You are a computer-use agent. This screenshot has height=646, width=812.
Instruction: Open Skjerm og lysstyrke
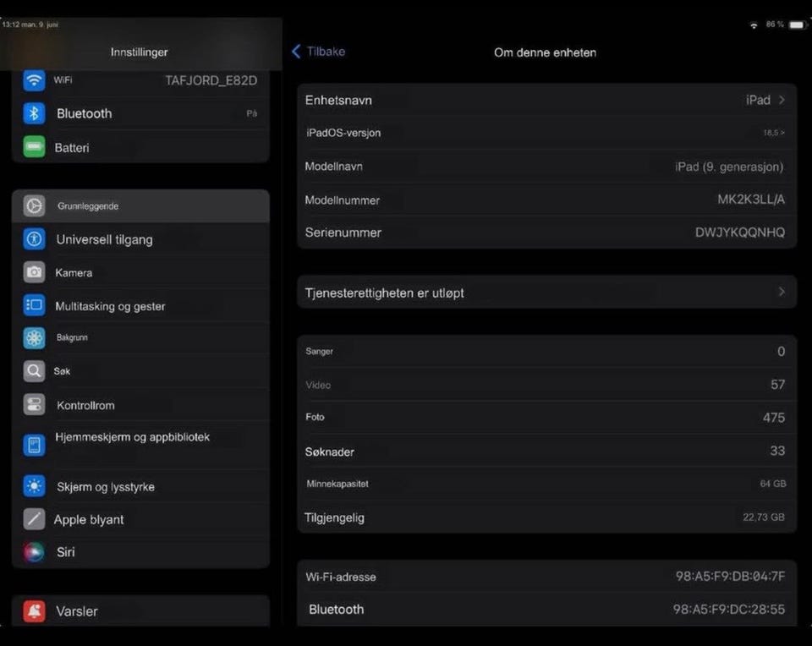pos(141,486)
